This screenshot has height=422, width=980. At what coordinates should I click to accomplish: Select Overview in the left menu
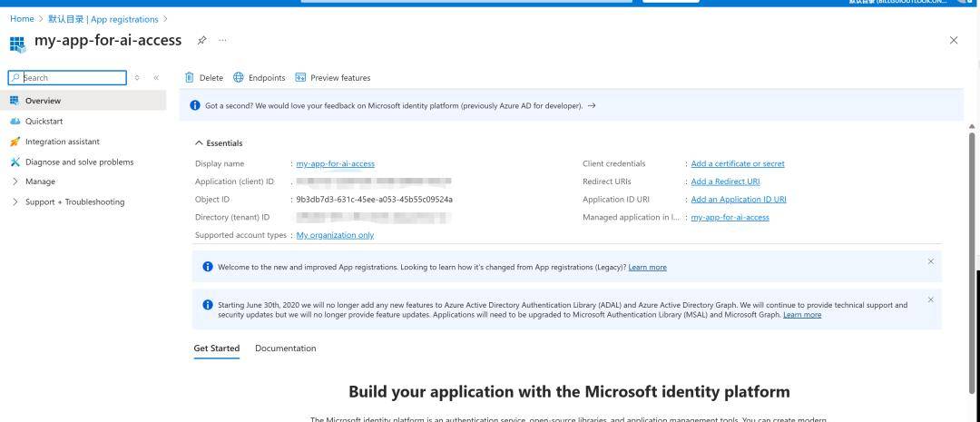click(x=83, y=101)
